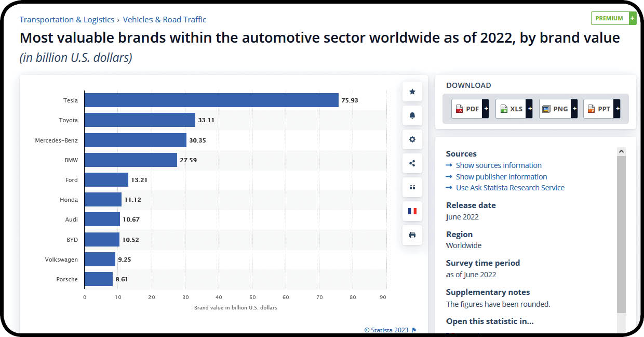Click the Mercedes-Benz bar in chart
This screenshot has width=644, height=337.
pyautogui.click(x=136, y=140)
